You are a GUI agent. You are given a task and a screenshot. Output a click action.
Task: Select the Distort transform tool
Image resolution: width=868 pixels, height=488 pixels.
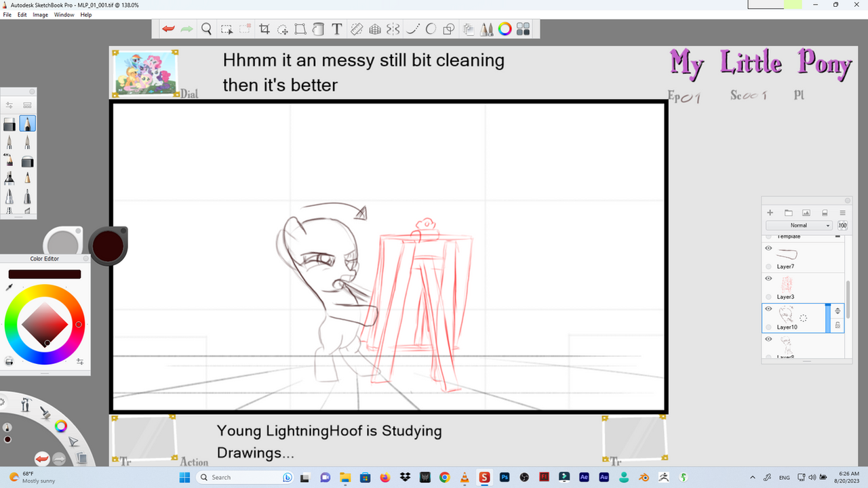tap(300, 29)
